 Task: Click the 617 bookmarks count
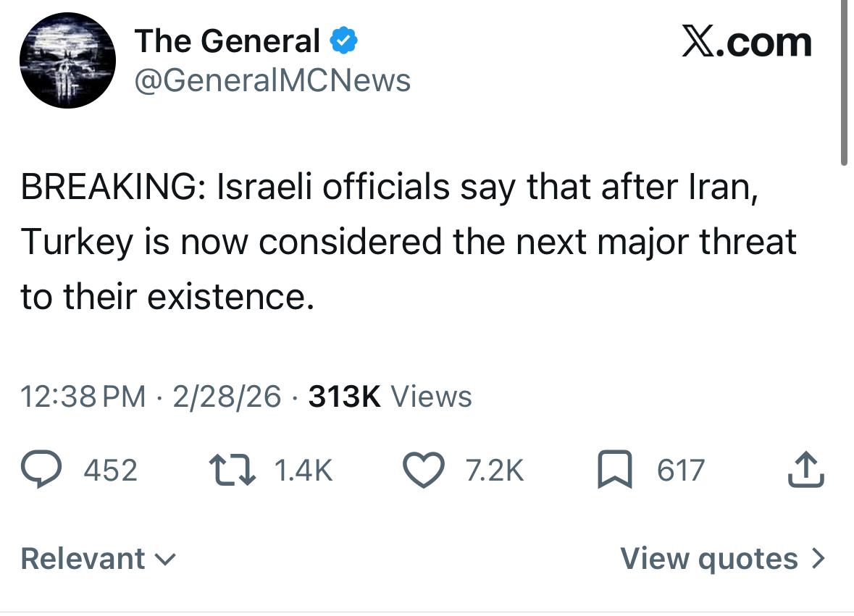[680, 471]
